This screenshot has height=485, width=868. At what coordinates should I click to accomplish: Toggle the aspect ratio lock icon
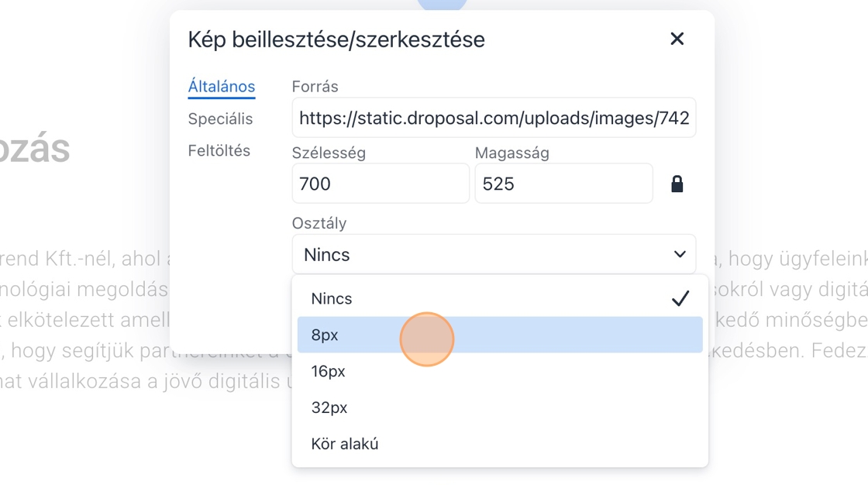(x=677, y=184)
